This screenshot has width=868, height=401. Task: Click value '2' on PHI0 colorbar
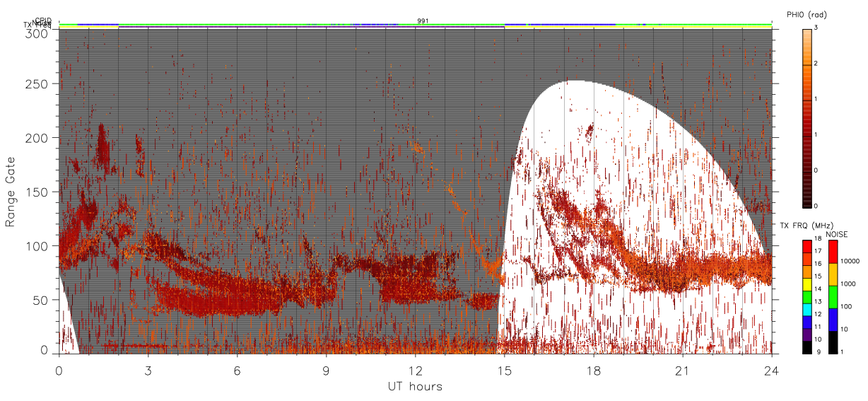click(x=816, y=64)
